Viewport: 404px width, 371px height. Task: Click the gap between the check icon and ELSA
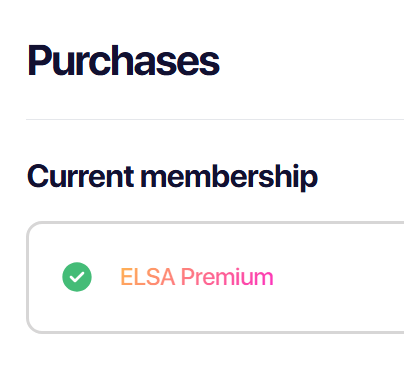tap(106, 277)
